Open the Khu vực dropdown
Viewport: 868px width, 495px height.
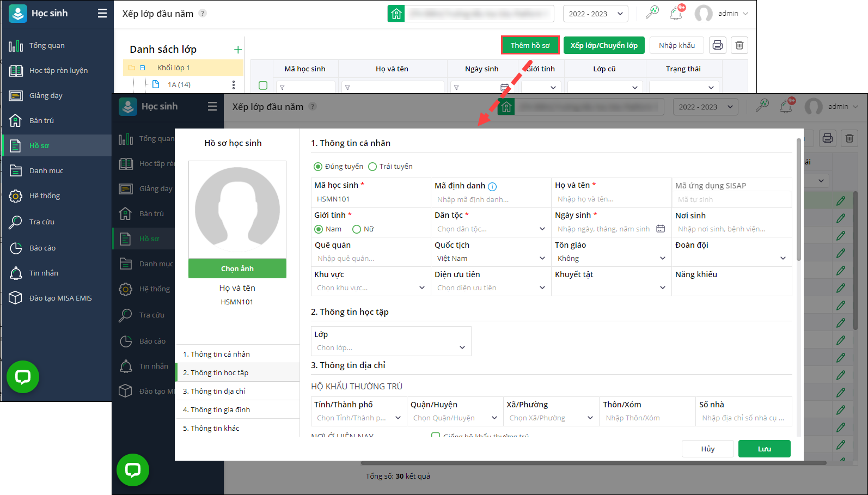coord(370,288)
